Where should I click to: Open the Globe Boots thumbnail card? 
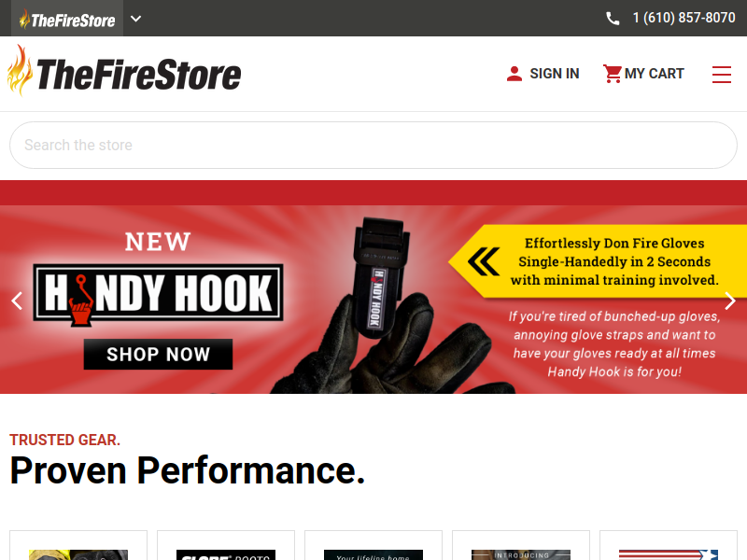coord(226,545)
